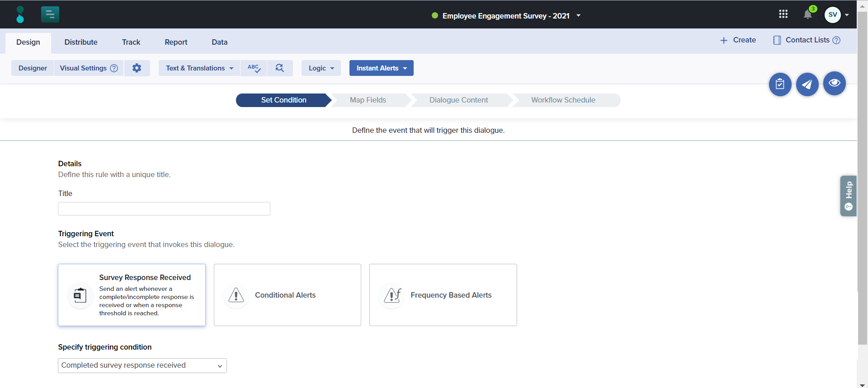Switch to the Distribute tab
Screen dimensions: 868x388
81,42
